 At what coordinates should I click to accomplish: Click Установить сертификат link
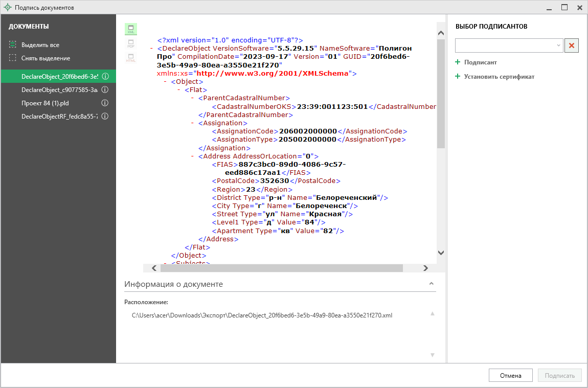click(x=499, y=77)
